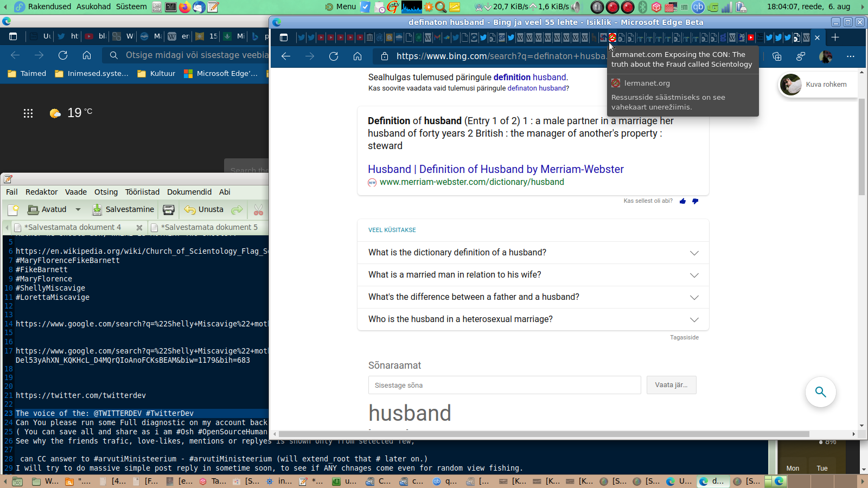
Task: Click the volume speaker icon in the panel
Action: (576, 7)
